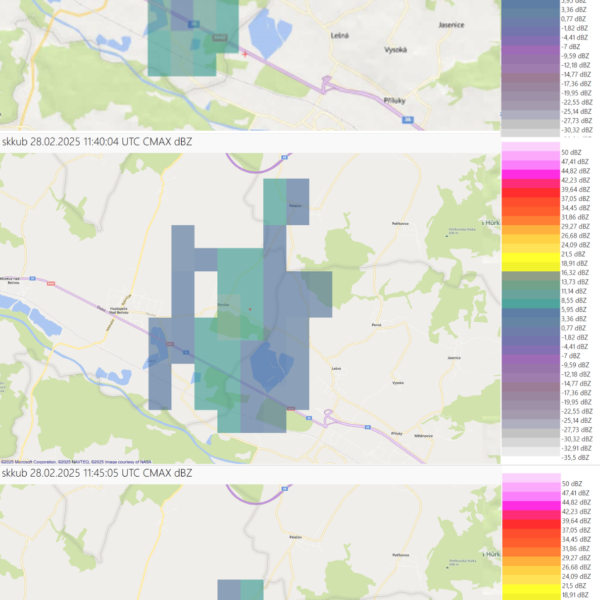Viewport: 600px width, 600px height.
Task: Click the blue route shield below Příluky on top map
Action: [408, 120]
